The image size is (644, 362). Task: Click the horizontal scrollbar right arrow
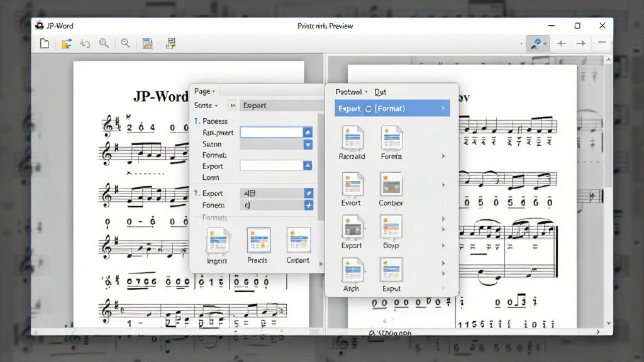[x=598, y=332]
